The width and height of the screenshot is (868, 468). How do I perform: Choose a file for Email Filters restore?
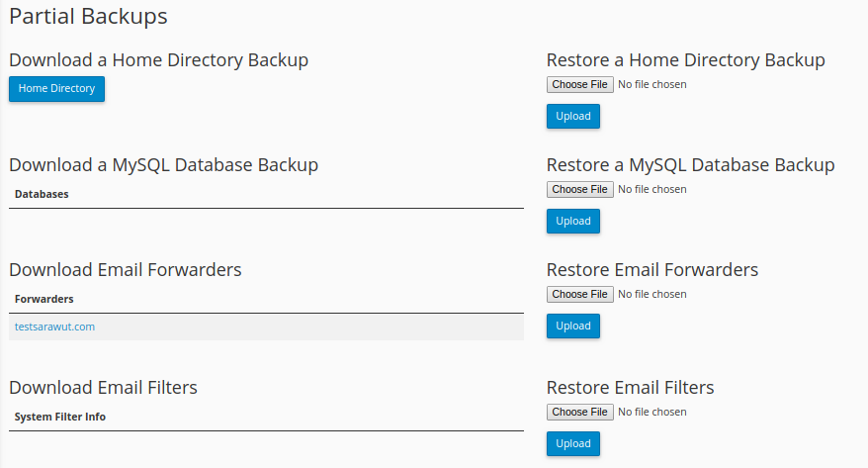pyautogui.click(x=579, y=413)
